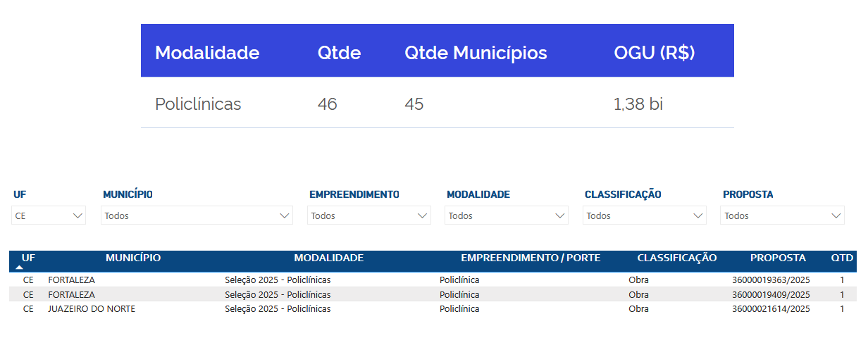This screenshot has height=345, width=868.
Task: Open the UF filter dropdown showing CE
Action: (x=49, y=216)
